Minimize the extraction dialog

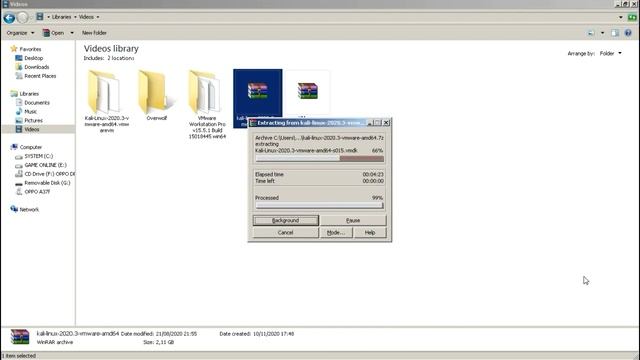pos(370,122)
